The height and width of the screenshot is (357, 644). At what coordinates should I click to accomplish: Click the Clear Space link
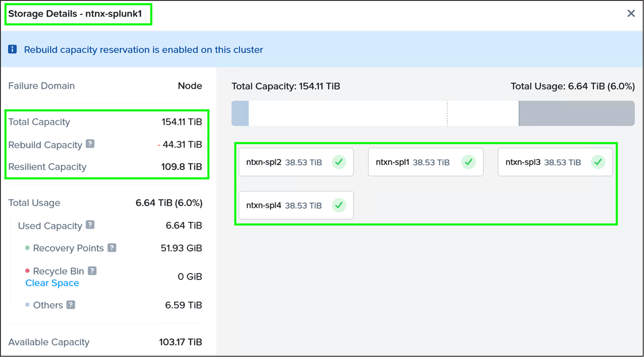tap(52, 283)
